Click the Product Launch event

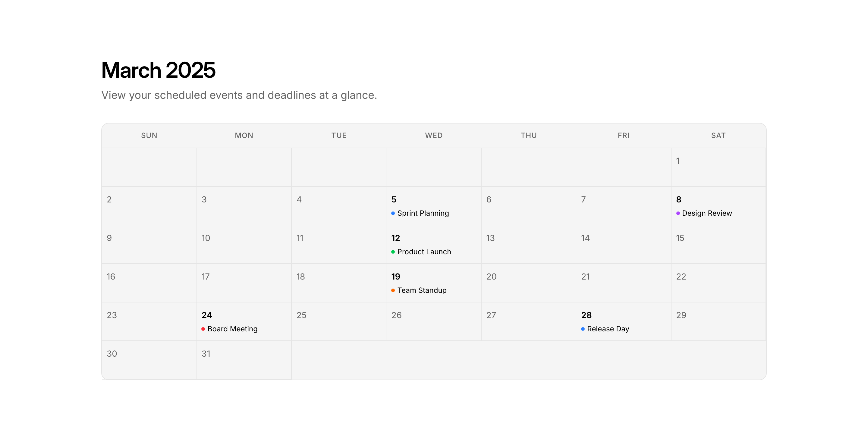click(423, 252)
